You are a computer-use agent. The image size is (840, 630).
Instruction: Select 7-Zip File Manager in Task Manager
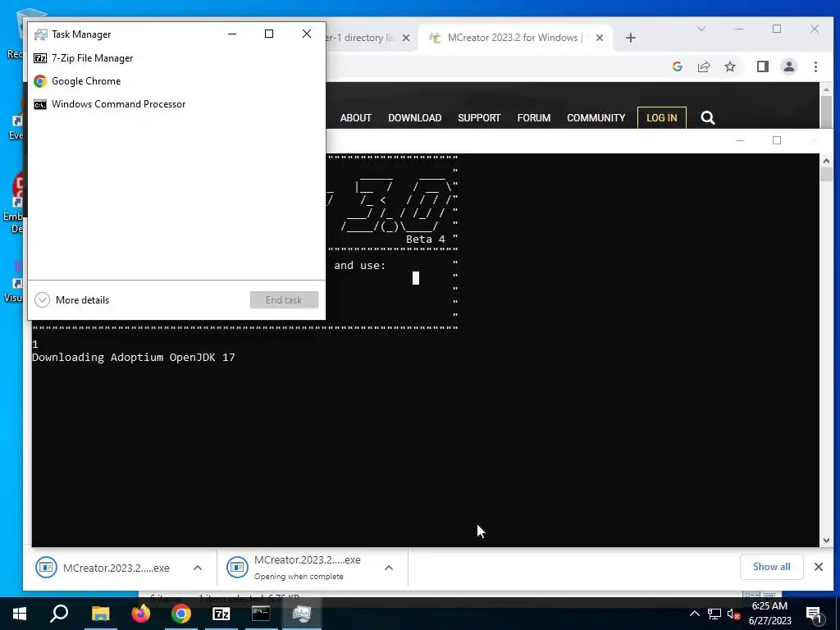(176, 58)
